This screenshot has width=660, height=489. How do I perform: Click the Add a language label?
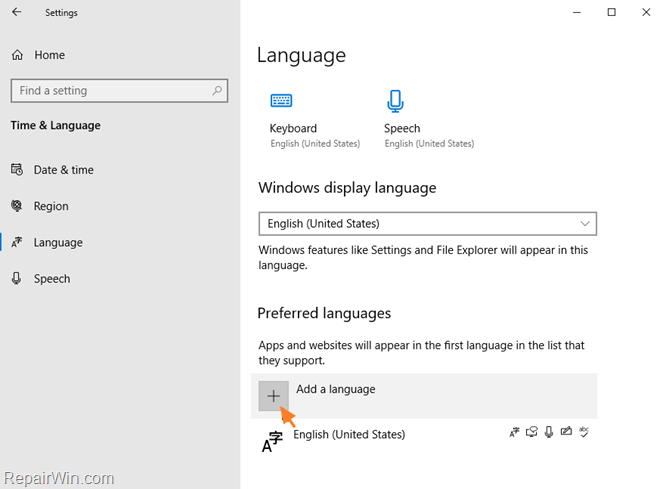335,389
